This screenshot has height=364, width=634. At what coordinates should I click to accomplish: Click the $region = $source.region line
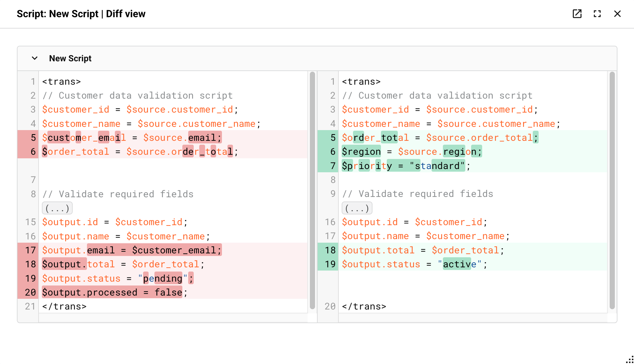(x=412, y=152)
